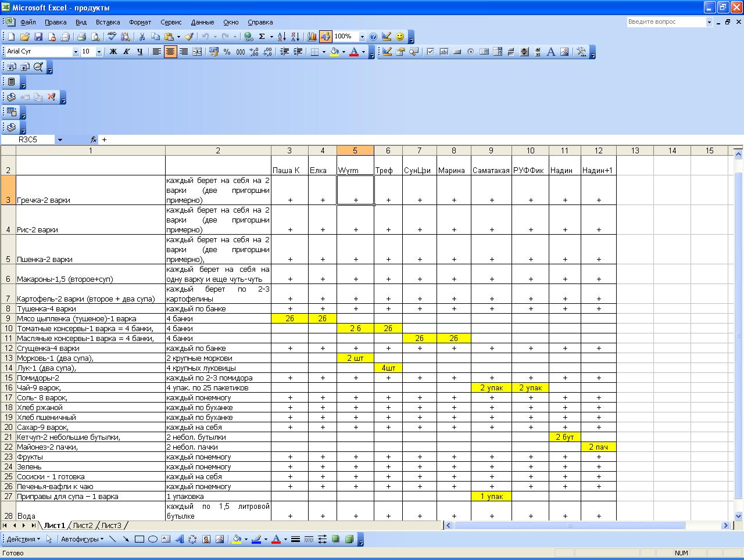
Task: Toggle Bold formatting (Ж)
Action: 113,52
